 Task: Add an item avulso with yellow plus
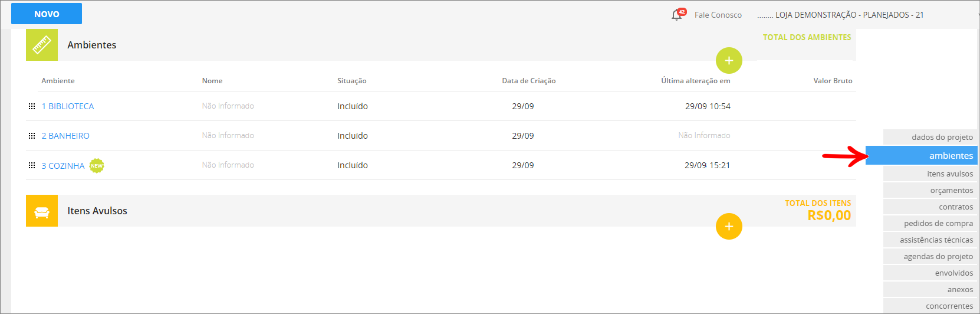tap(729, 226)
